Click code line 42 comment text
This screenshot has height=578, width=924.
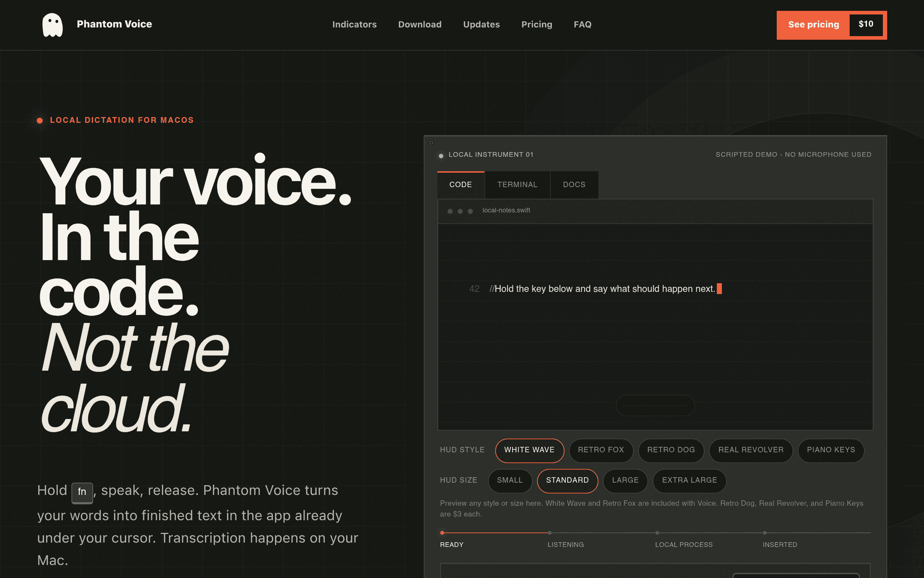(x=602, y=289)
